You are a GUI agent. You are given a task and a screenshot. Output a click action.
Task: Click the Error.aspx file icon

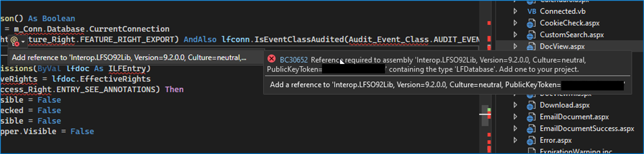click(x=532, y=141)
